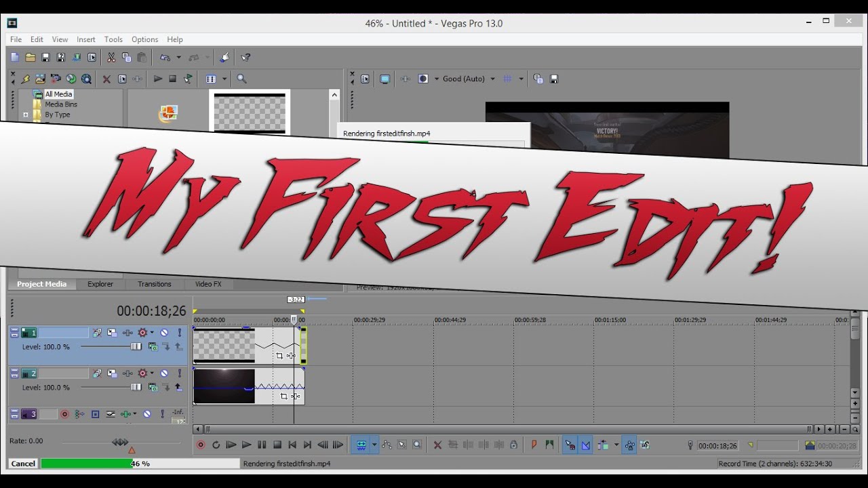Toggle Solo on video track 1

(180, 333)
